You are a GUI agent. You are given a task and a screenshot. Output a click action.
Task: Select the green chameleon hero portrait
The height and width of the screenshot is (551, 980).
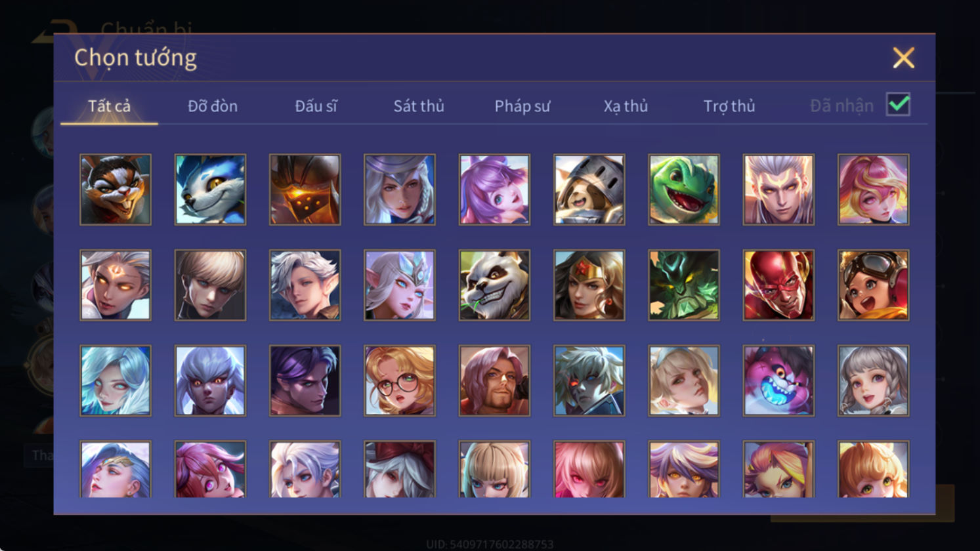[x=683, y=190]
